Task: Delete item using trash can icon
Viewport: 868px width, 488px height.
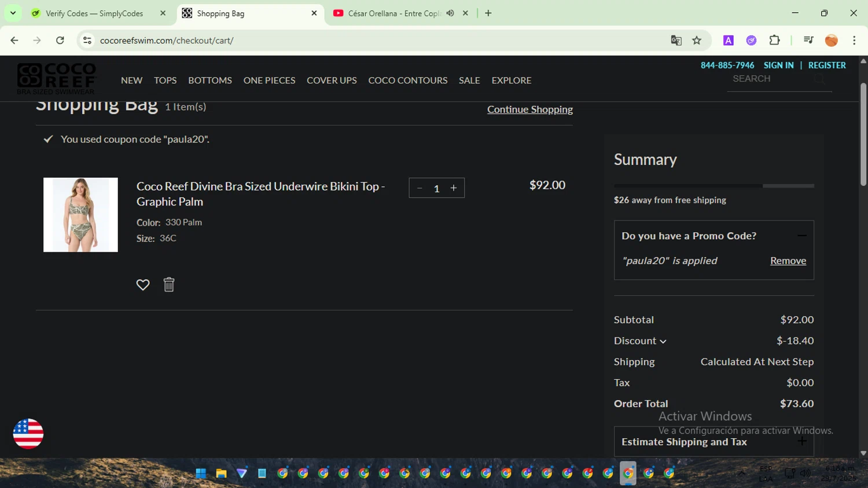Action: (x=169, y=284)
